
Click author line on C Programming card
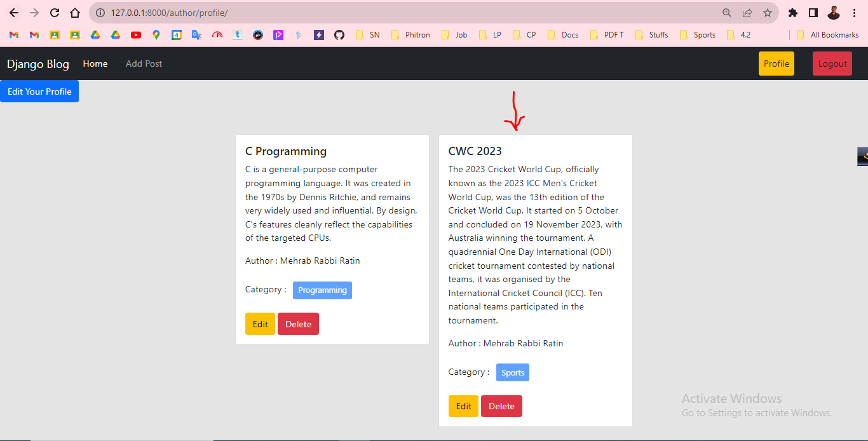302,261
